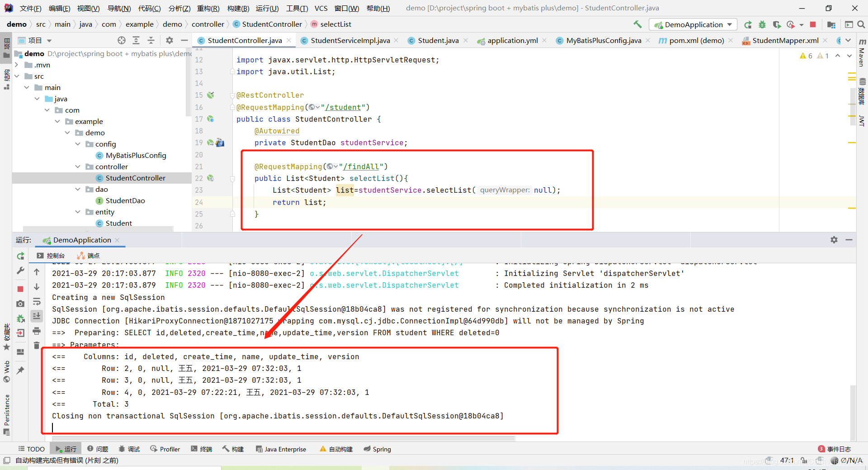
Task: Click the Debug bug icon in top toolbar
Action: [762, 24]
